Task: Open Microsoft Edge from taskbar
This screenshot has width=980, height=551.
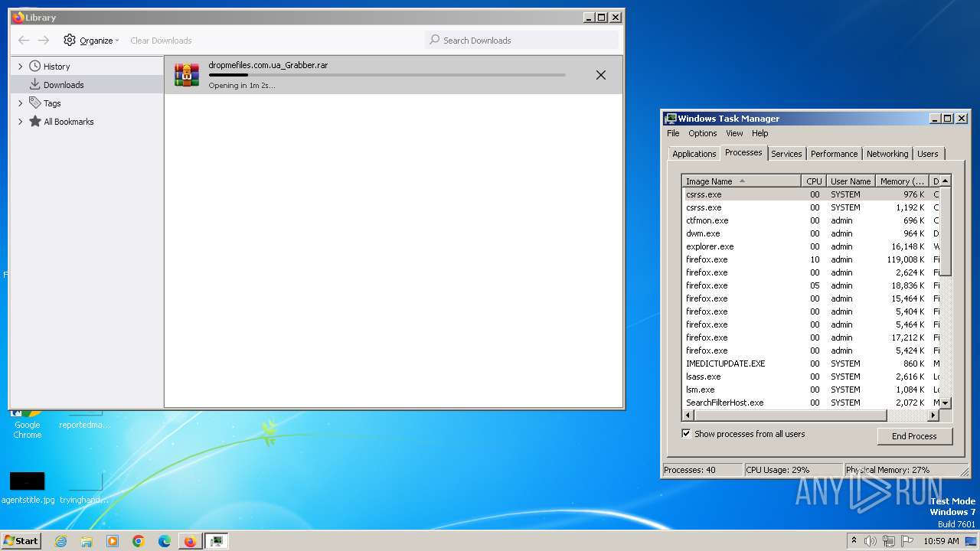Action: 165,541
